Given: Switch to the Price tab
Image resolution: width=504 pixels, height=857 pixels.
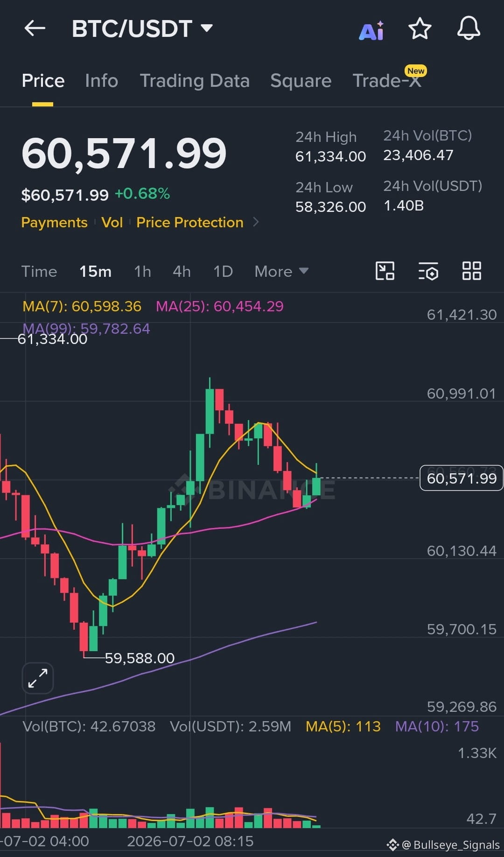Looking at the screenshot, I should click(43, 81).
